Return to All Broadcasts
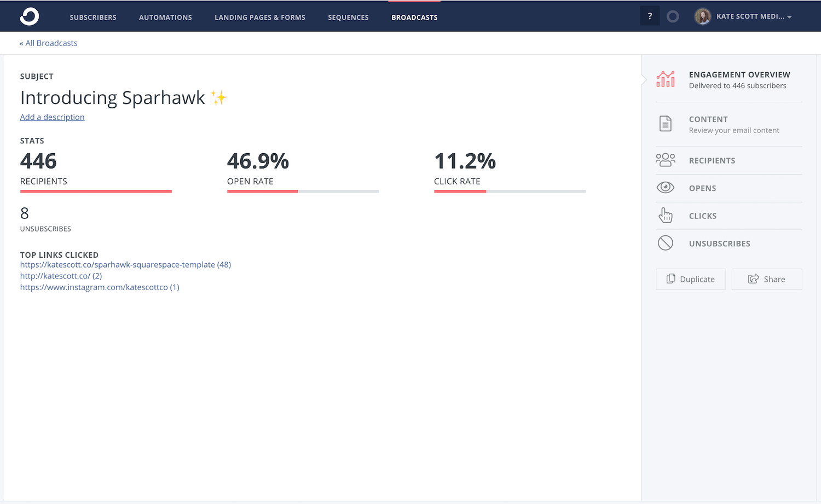This screenshot has height=504, width=821. tap(48, 43)
